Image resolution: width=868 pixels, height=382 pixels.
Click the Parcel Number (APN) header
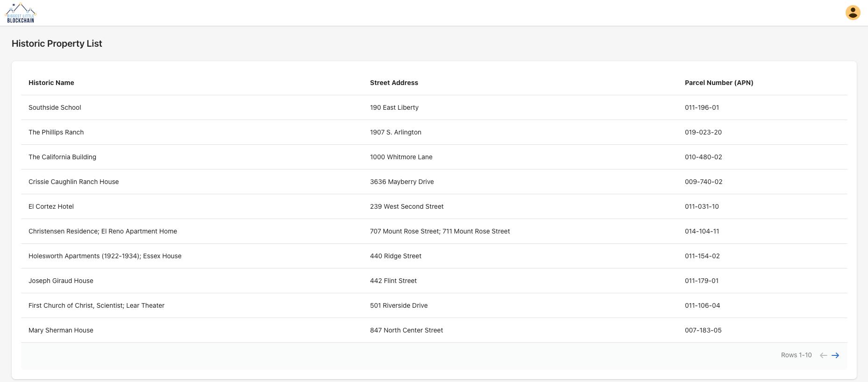point(719,83)
